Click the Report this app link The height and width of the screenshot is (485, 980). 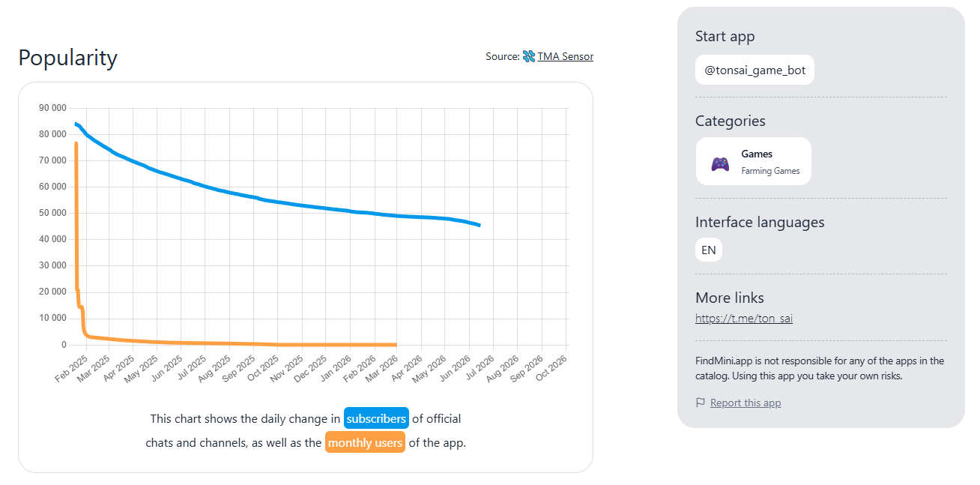coord(745,403)
